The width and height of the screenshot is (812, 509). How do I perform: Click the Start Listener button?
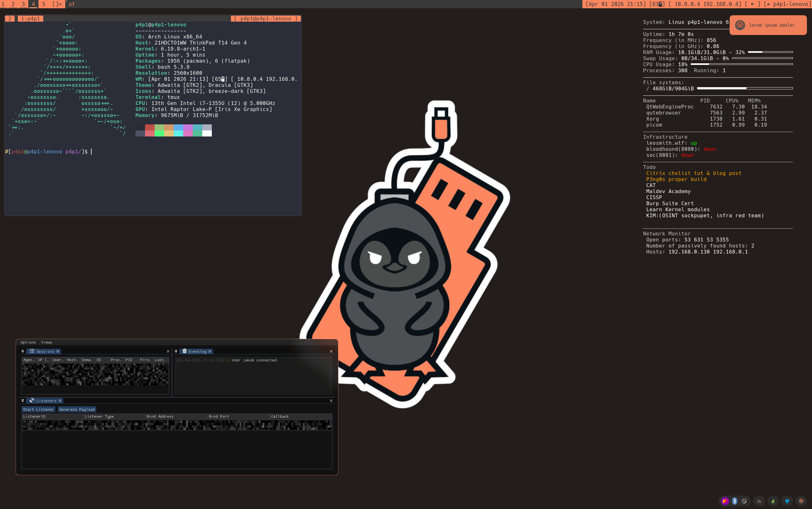pyautogui.click(x=38, y=409)
